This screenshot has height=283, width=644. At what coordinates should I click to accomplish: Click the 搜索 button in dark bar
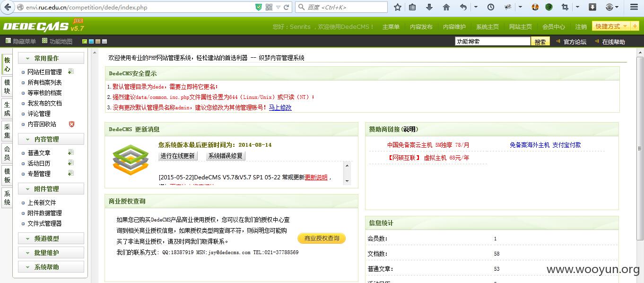pyautogui.click(x=540, y=42)
